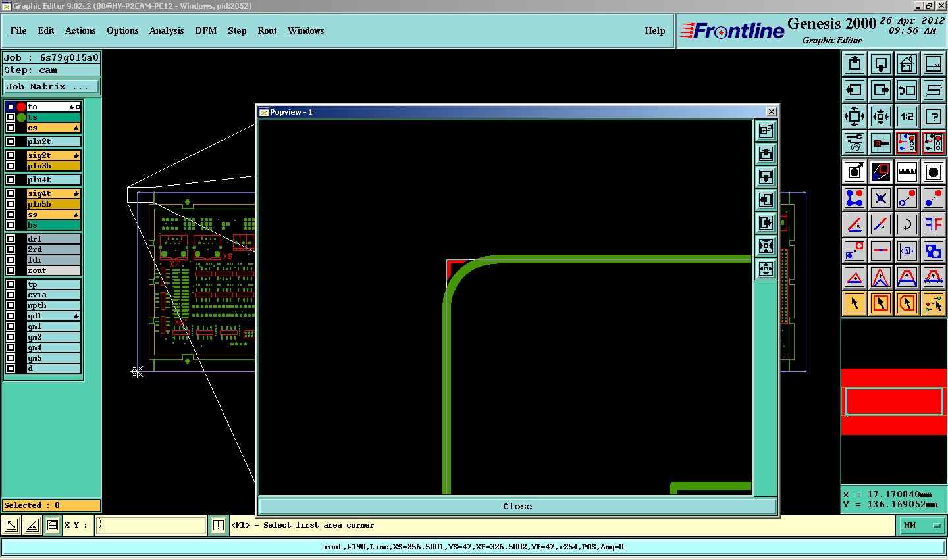Enable the drl layer checkbox
Screen dimensions: 948x560
pos(11,239)
